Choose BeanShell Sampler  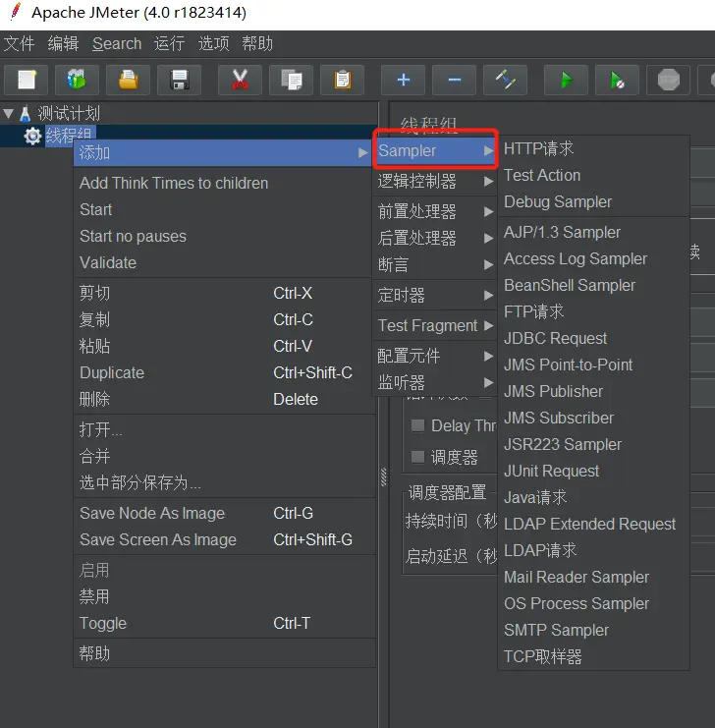(593, 285)
